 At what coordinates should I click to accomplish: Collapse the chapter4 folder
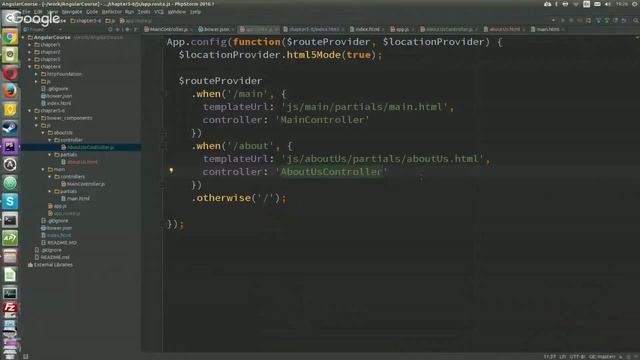30,67
